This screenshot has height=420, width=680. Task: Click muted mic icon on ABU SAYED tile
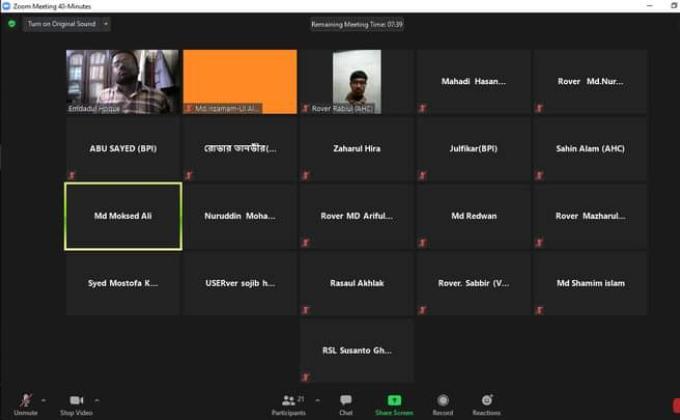pos(72,175)
